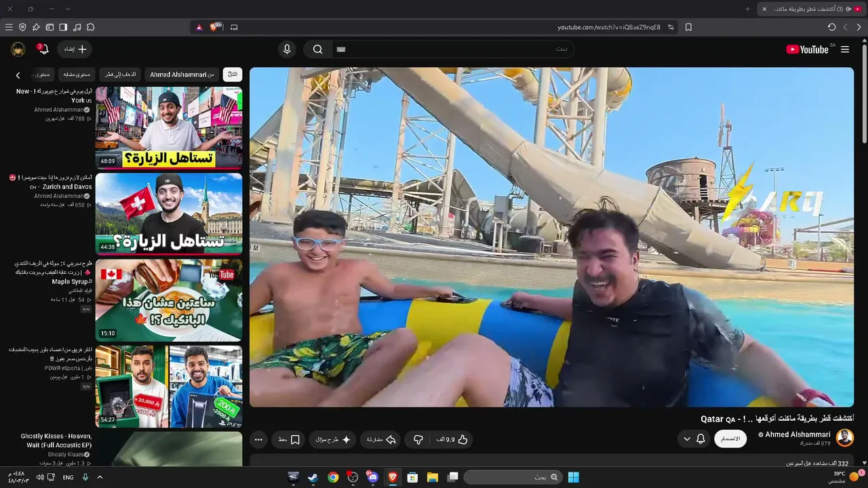
Task: Switch ENG input language in taskbar
Action: [x=68, y=477]
